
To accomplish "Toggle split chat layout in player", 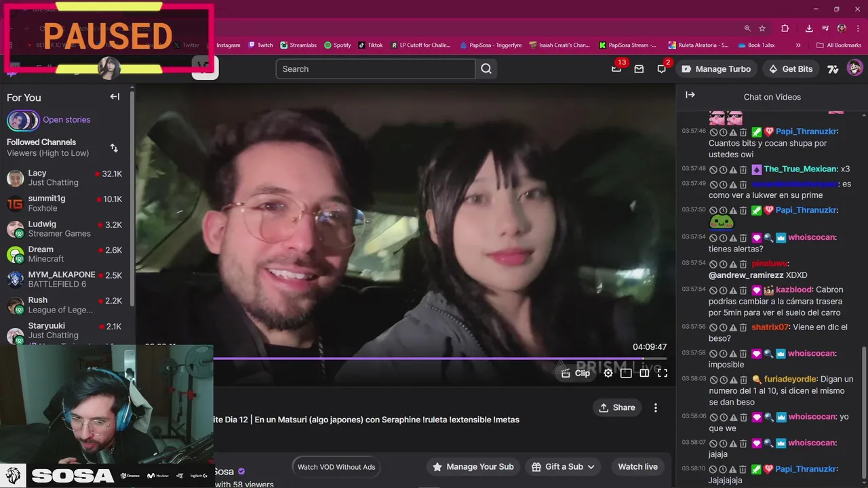I will (x=644, y=373).
